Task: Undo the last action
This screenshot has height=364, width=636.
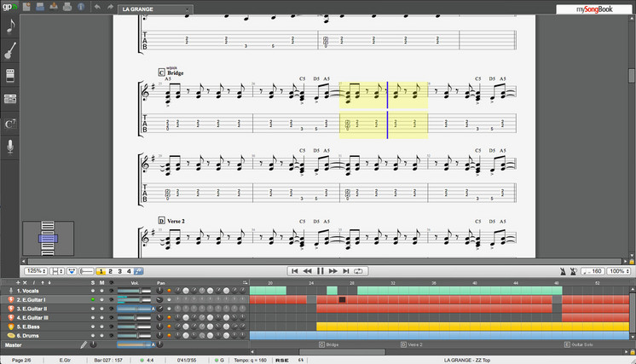Action: click(x=97, y=7)
